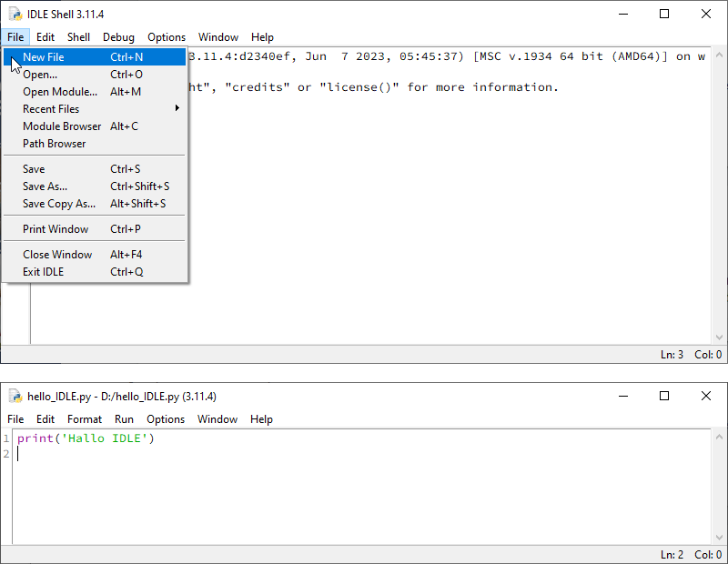Choose New File from the File menu
The height and width of the screenshot is (564, 728).
[95, 57]
